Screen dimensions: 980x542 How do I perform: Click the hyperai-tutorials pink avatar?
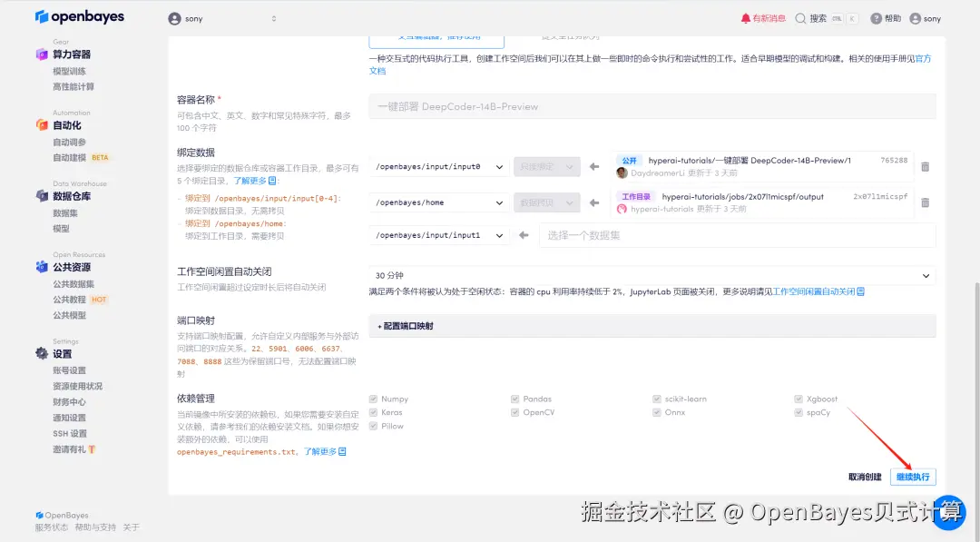[x=622, y=209]
